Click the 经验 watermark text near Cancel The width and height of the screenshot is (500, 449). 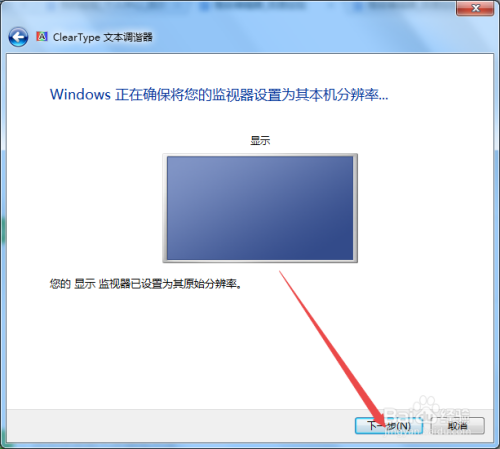pos(455,414)
